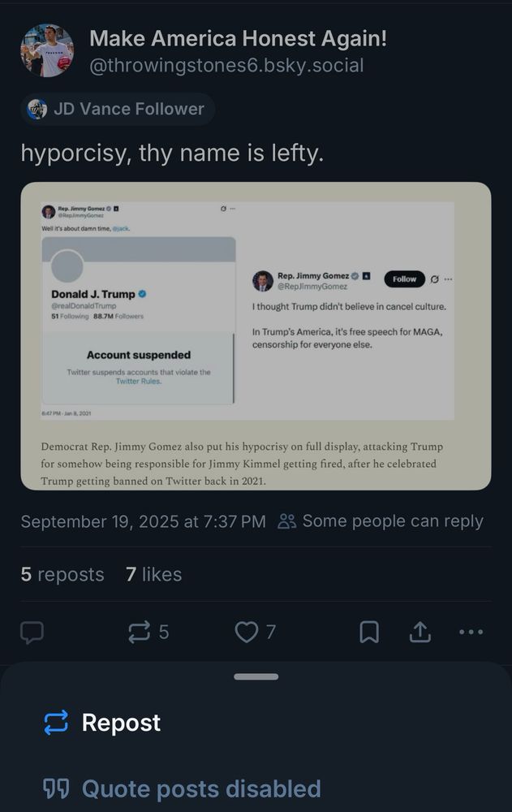
Task: View the list of 5 reposts
Action: 62,574
